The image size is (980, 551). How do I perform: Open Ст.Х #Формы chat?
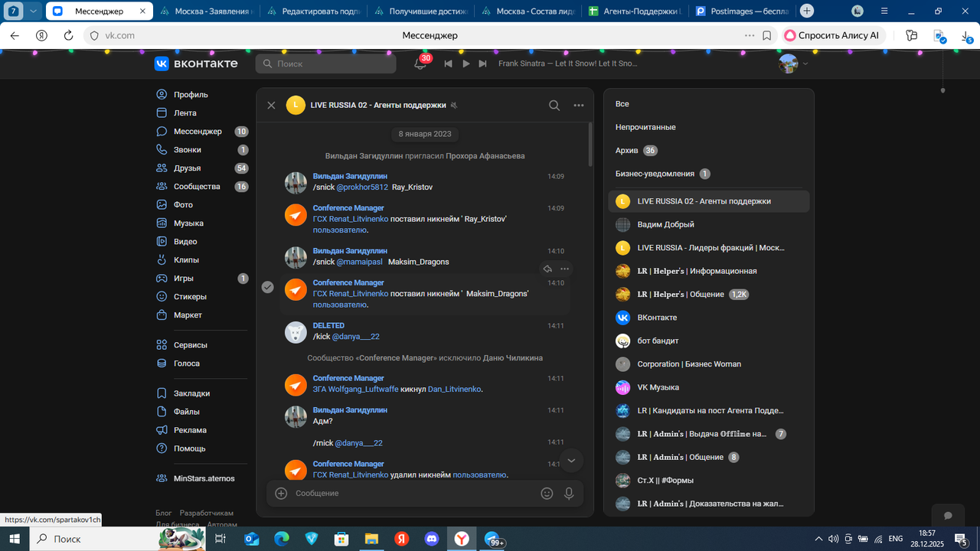(709, 481)
